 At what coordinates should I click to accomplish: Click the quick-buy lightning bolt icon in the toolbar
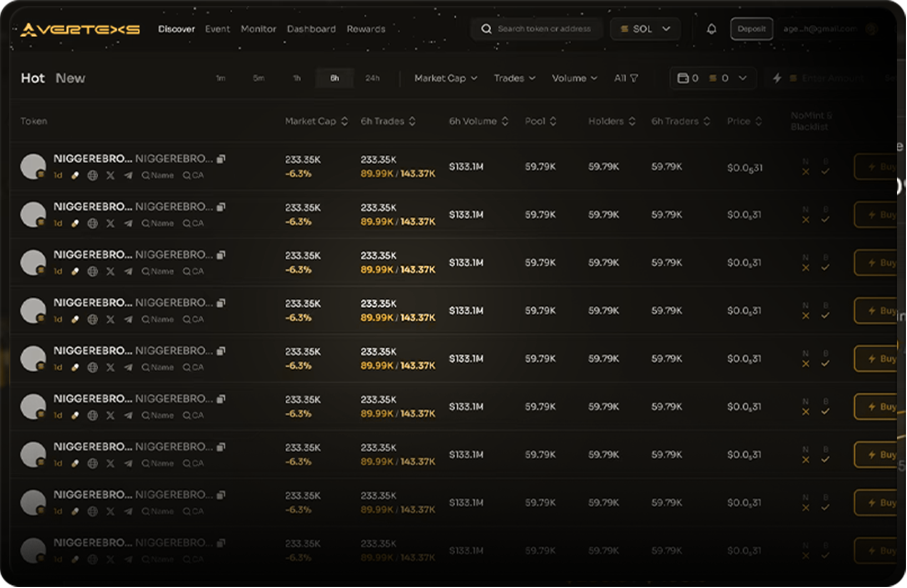(x=777, y=78)
